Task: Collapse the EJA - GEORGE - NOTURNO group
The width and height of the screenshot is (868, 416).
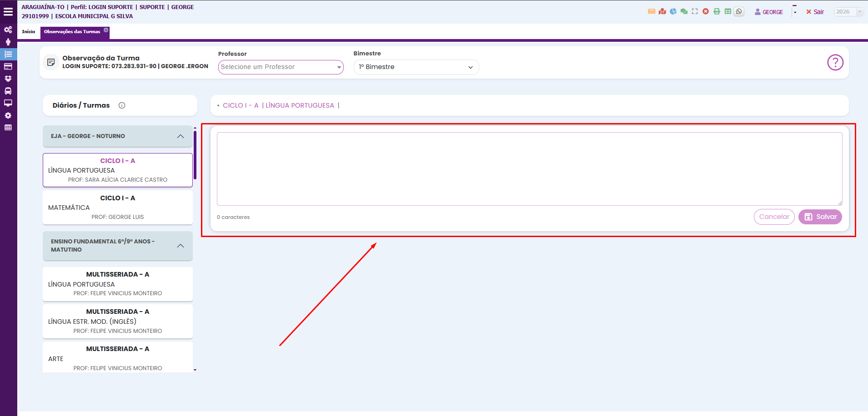Action: (x=181, y=136)
